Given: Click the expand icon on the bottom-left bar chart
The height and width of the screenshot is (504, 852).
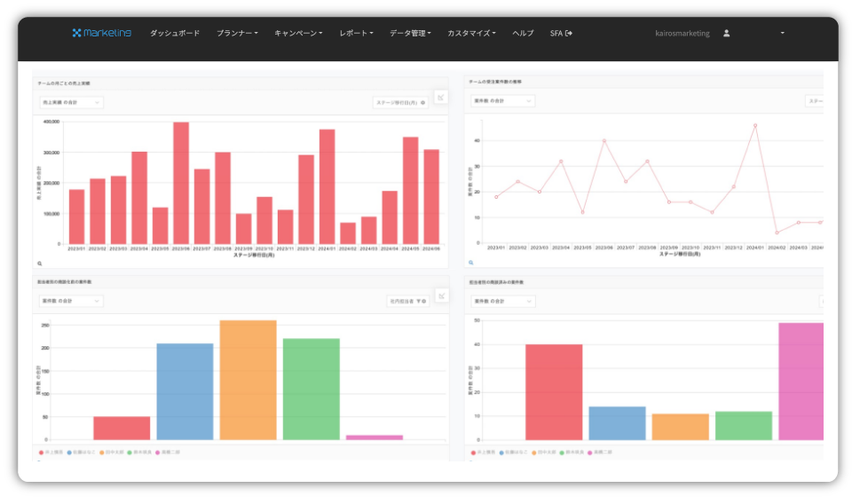Looking at the screenshot, I should (x=441, y=295).
